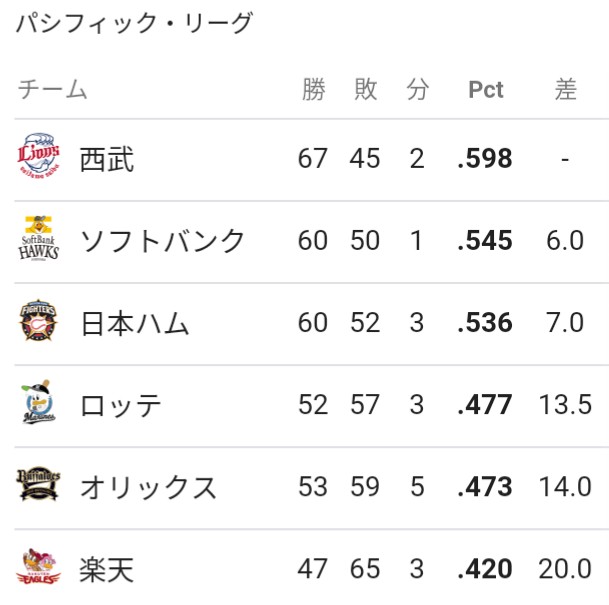The image size is (609, 605).
Task: Click the Rakuten Eagles logo
Action: (x=38, y=567)
